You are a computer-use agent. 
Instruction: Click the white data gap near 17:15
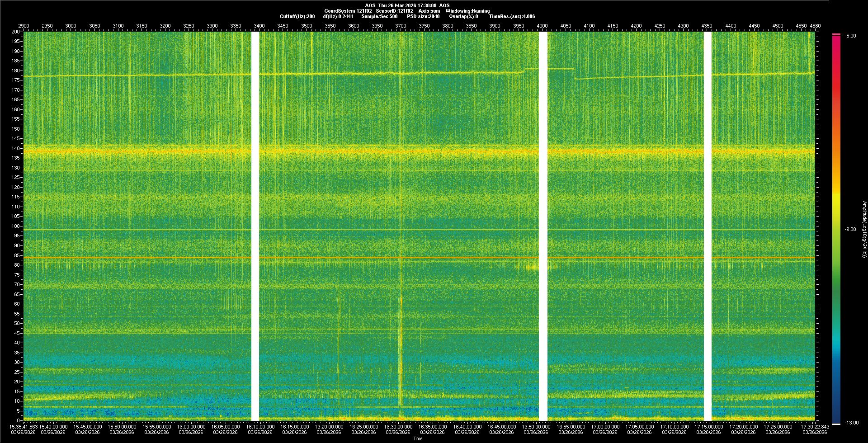point(708,226)
